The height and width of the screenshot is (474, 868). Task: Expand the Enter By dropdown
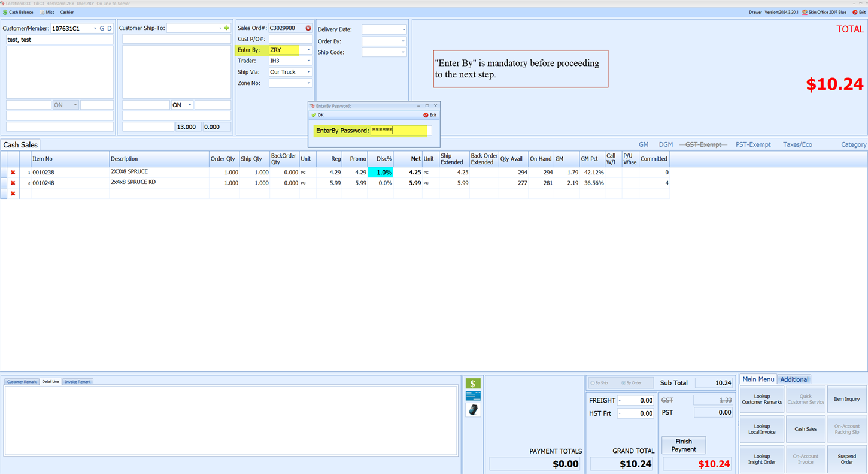point(309,50)
